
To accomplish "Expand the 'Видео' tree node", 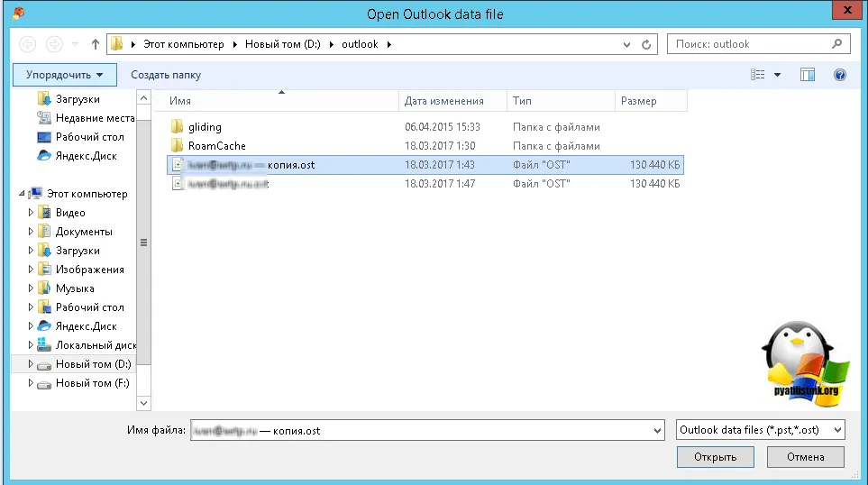I will coord(31,212).
